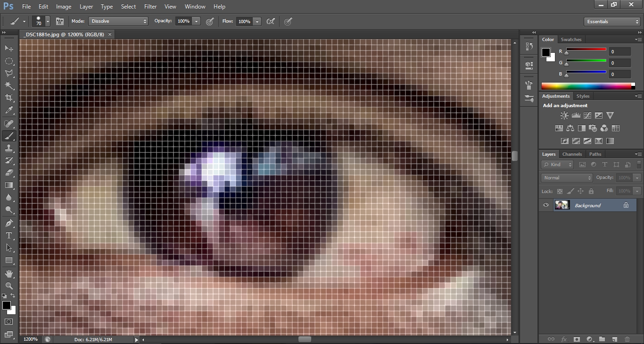Switch to the Swatches tab
This screenshot has width=644, height=344.
pyautogui.click(x=571, y=40)
